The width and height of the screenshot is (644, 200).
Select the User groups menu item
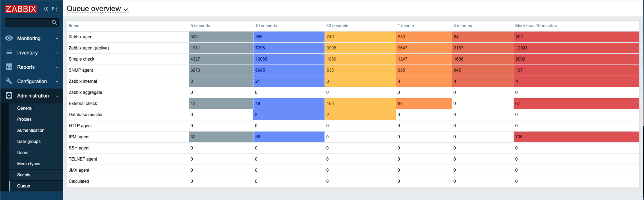click(29, 142)
